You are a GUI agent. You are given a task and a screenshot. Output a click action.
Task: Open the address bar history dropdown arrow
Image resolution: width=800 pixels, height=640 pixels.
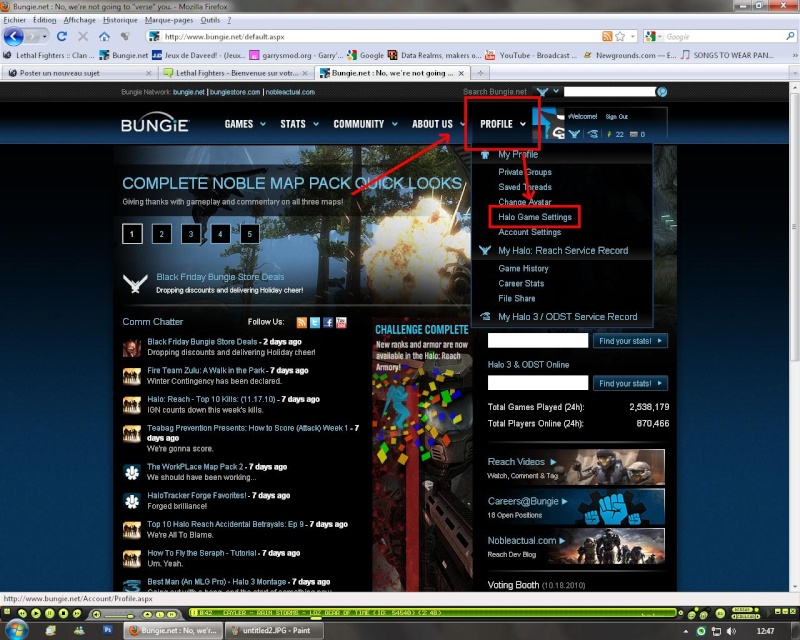pyautogui.click(x=633, y=36)
